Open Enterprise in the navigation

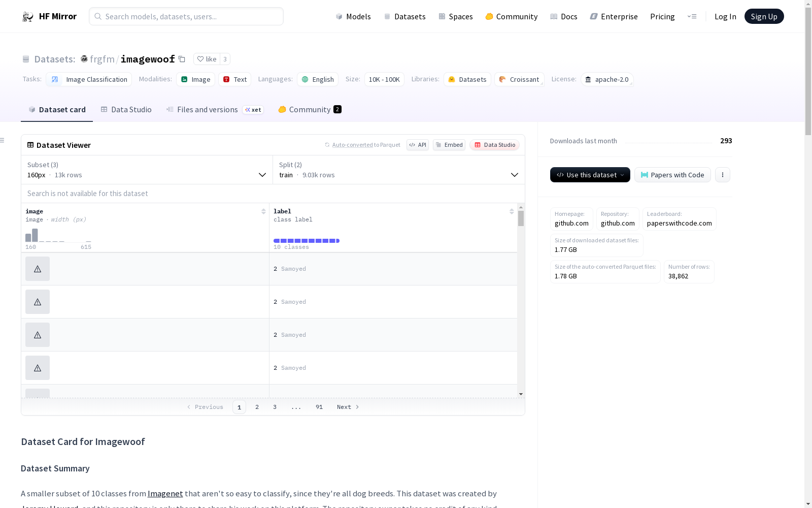click(x=614, y=17)
